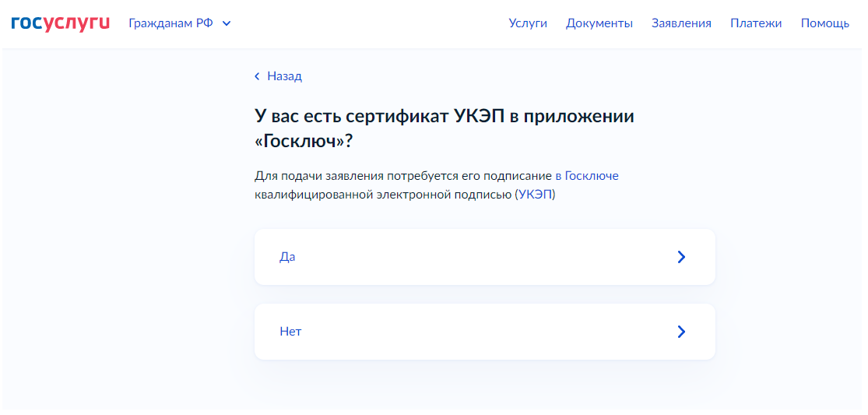Navigate to Заявления
868x415 pixels.
click(681, 23)
